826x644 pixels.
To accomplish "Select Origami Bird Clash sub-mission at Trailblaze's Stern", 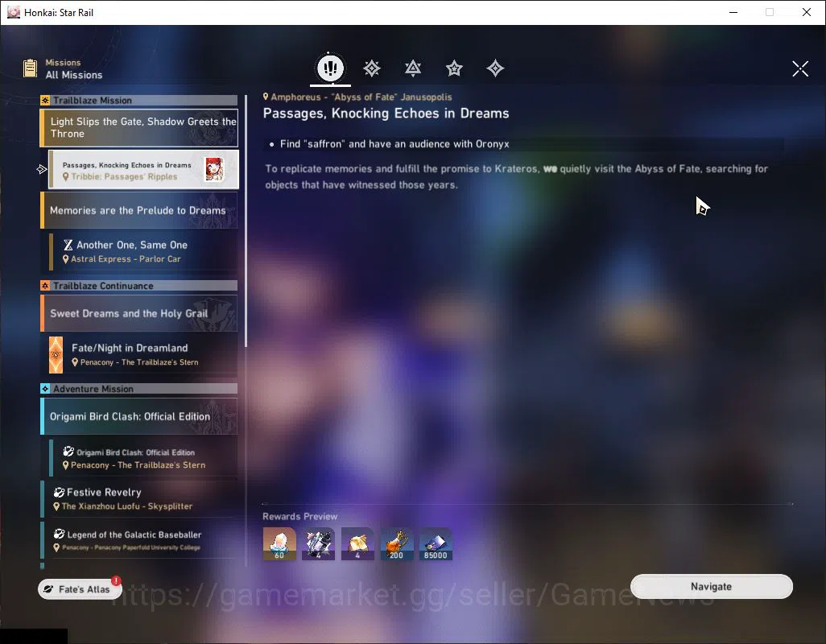I will coord(143,458).
